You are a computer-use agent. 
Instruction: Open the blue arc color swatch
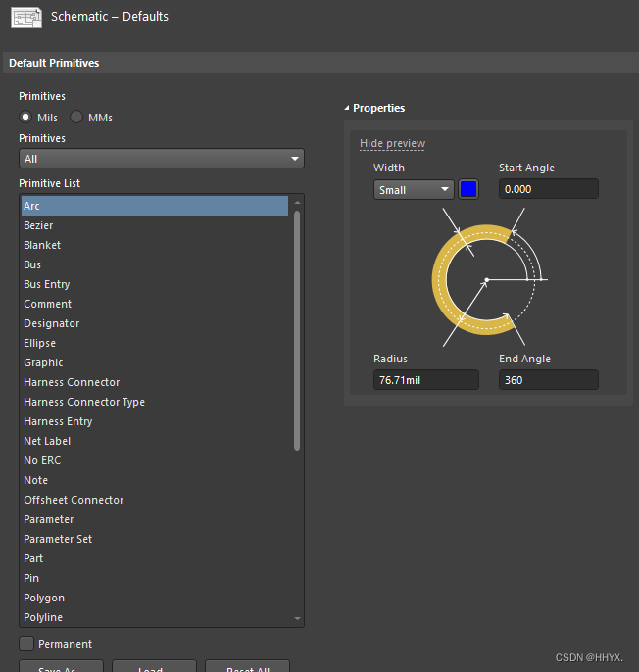tap(468, 189)
